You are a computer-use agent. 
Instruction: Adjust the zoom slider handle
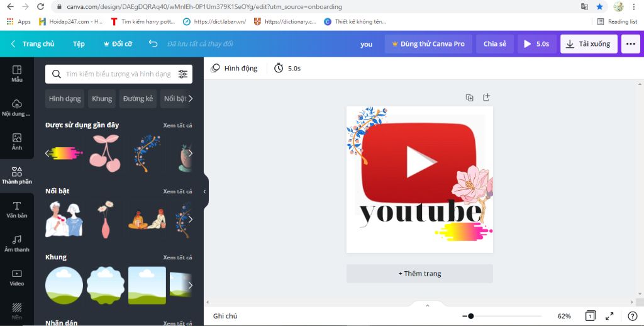coord(470,316)
